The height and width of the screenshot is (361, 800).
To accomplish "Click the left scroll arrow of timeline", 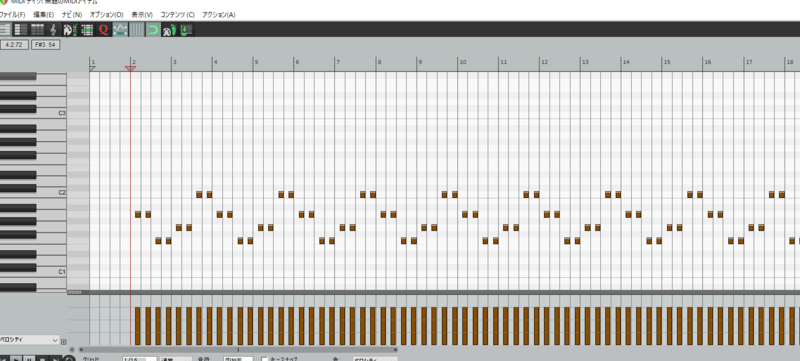I will (x=72, y=350).
